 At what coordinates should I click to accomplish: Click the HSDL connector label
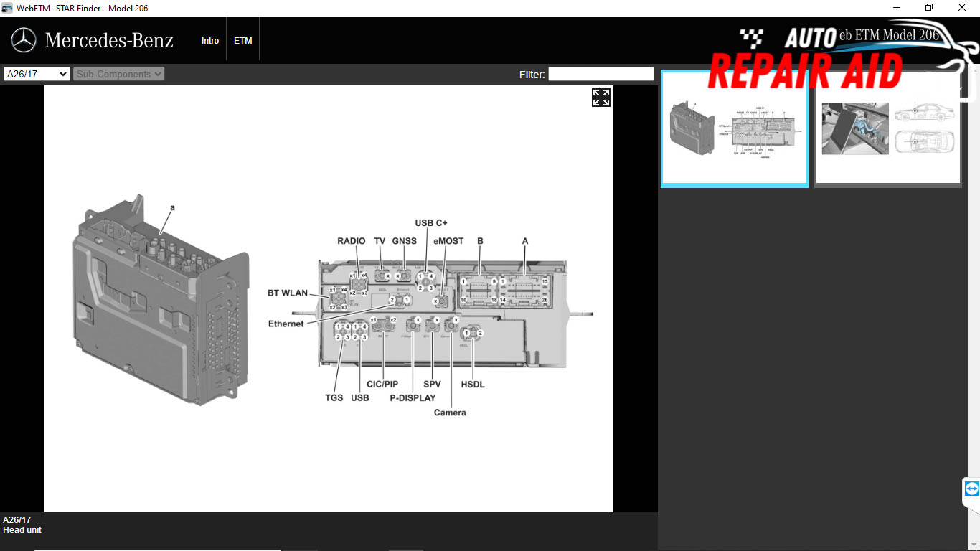[x=473, y=384]
